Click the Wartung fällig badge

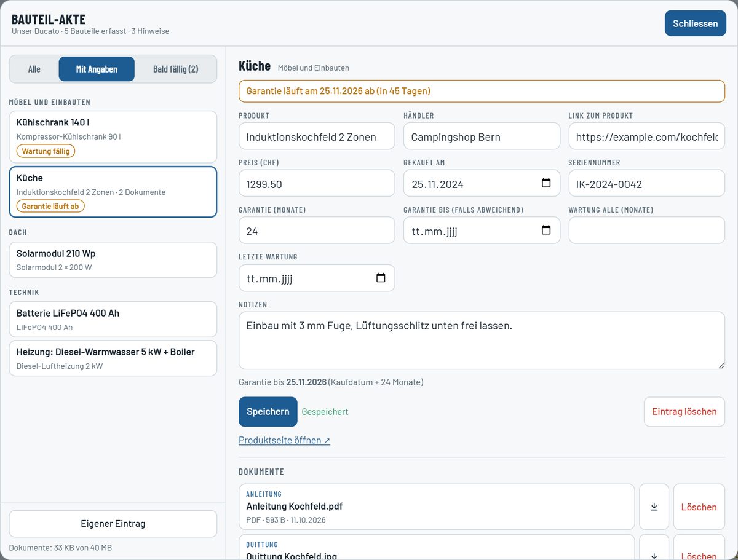pyautogui.click(x=46, y=151)
